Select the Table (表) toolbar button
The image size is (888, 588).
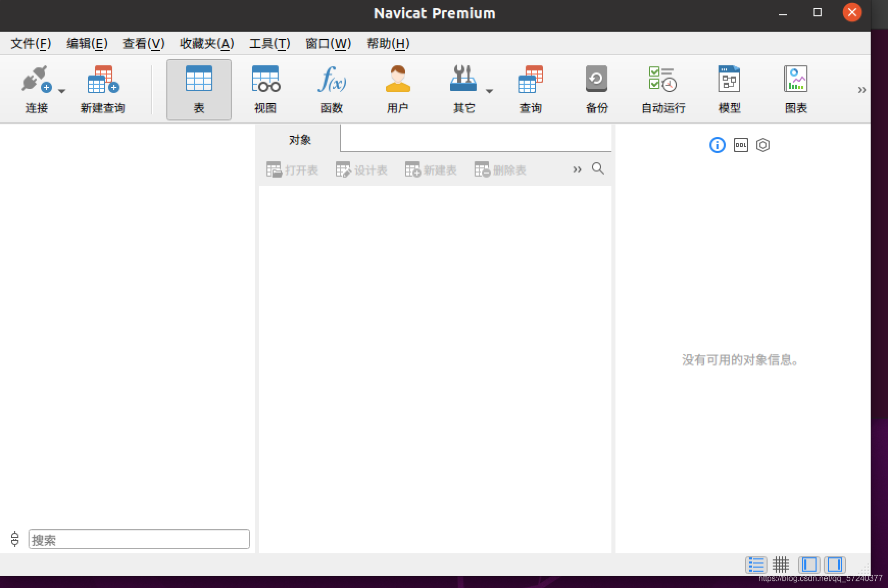coord(199,90)
